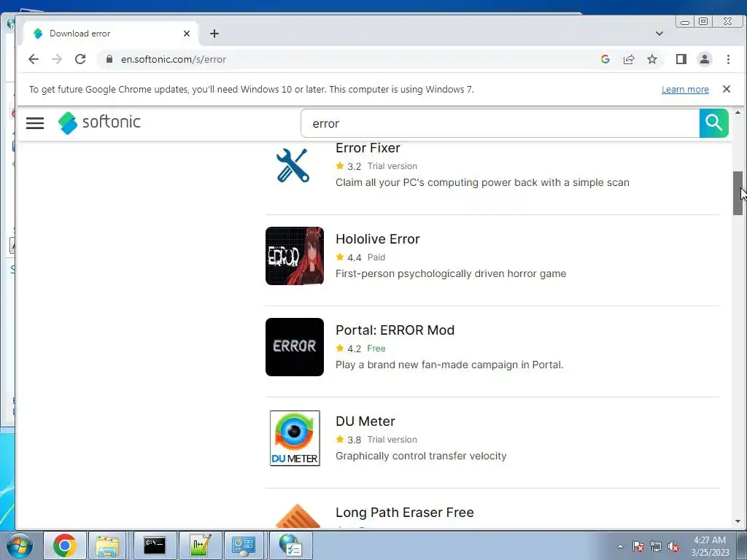Open a new browser tab
The image size is (747, 560).
214,34
